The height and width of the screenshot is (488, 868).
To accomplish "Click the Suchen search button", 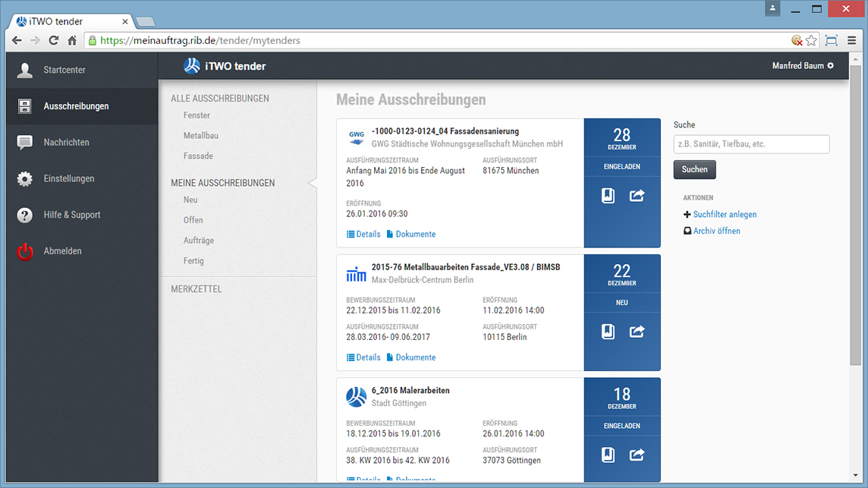I will [695, 169].
